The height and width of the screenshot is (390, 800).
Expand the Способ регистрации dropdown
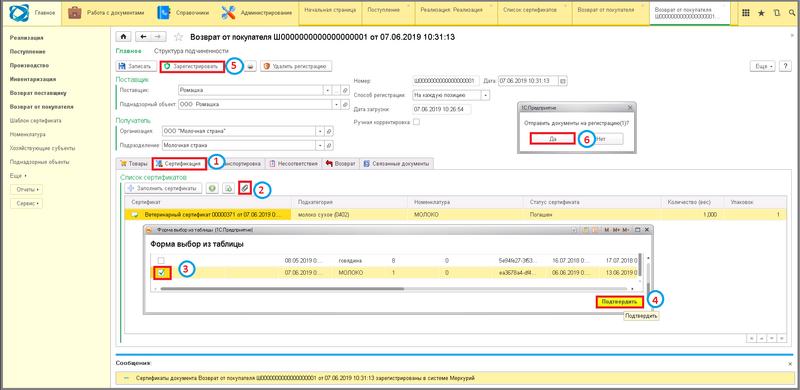tap(486, 95)
